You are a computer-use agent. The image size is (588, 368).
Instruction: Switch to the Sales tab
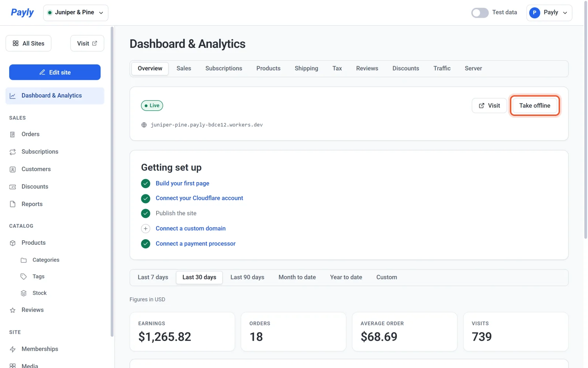tap(184, 68)
